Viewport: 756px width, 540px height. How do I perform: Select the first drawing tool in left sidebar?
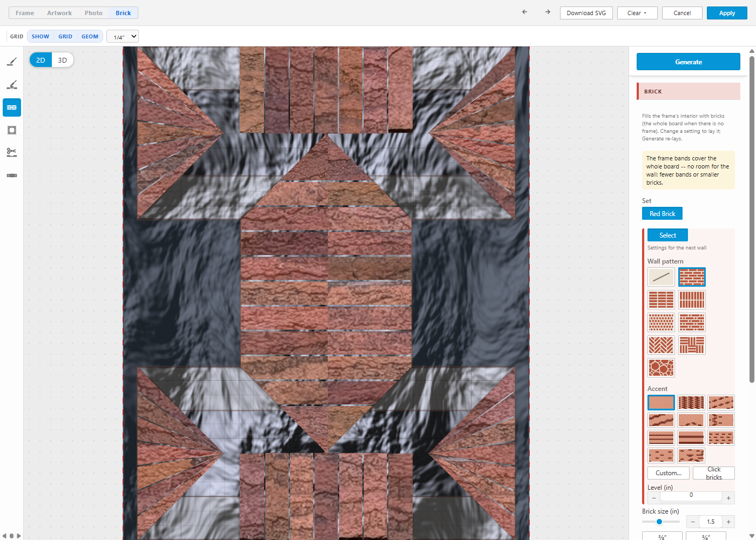(12, 62)
